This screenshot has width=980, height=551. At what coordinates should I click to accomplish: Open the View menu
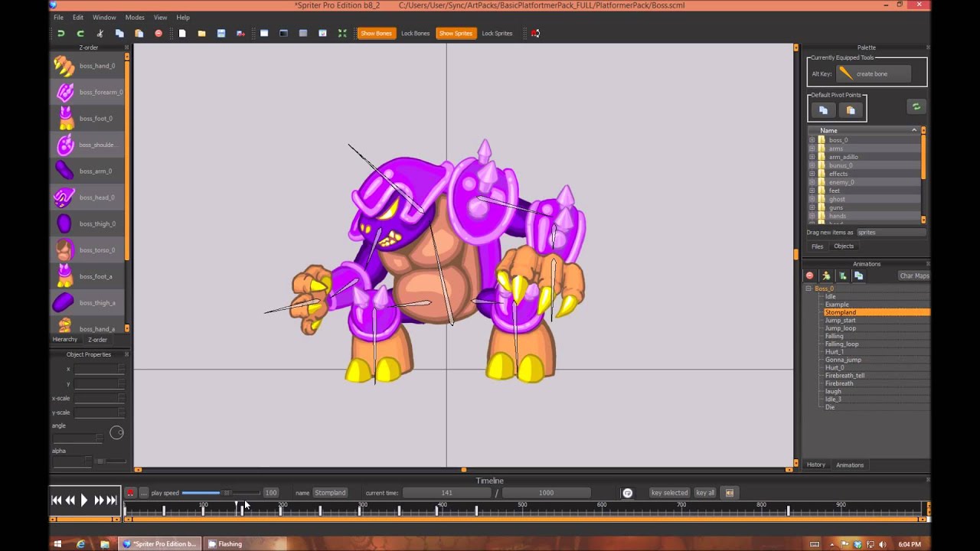click(160, 17)
